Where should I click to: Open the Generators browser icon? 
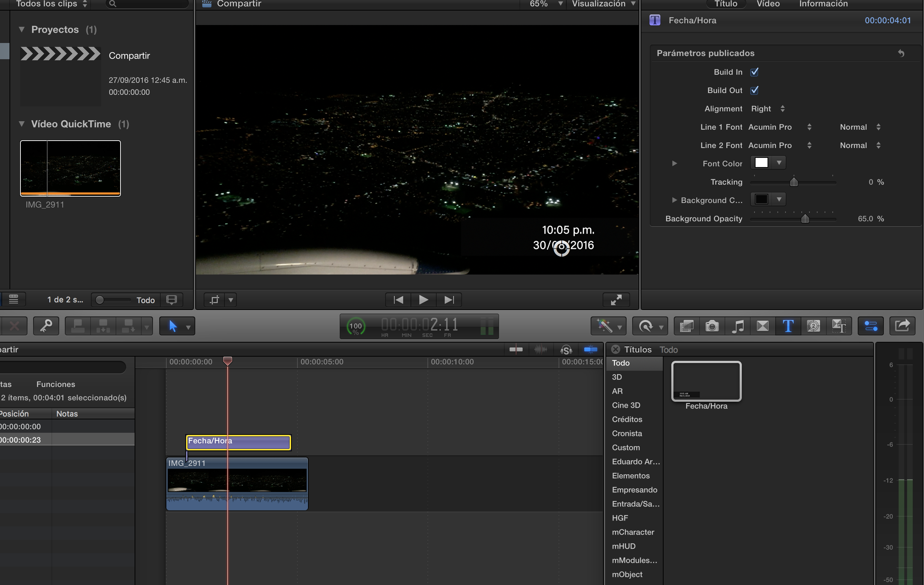point(813,326)
